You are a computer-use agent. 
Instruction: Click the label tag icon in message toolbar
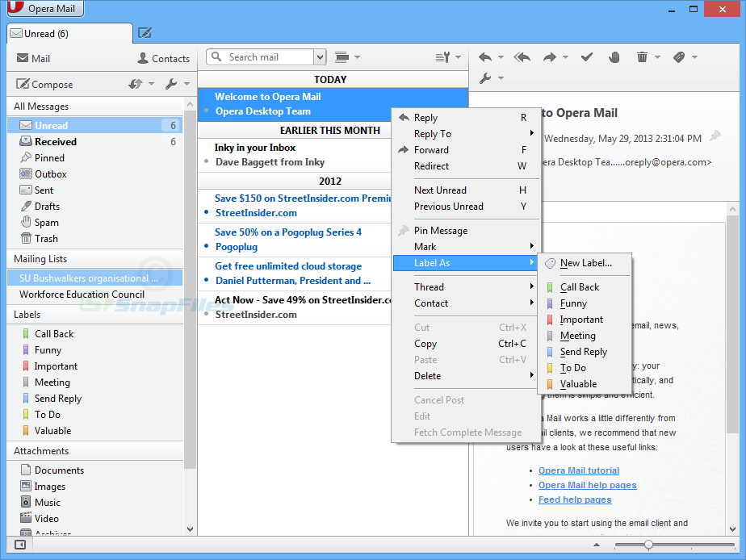(x=679, y=57)
